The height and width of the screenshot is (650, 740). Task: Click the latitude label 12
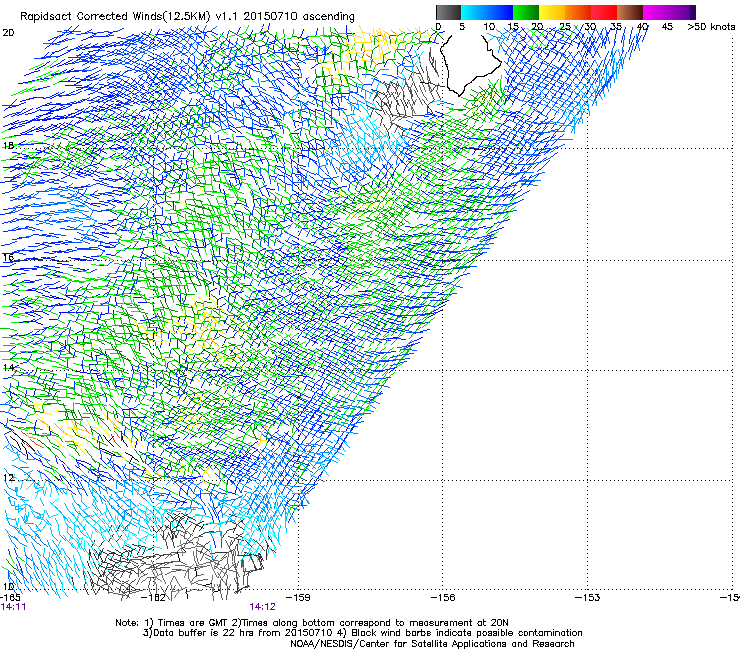tap(8, 478)
